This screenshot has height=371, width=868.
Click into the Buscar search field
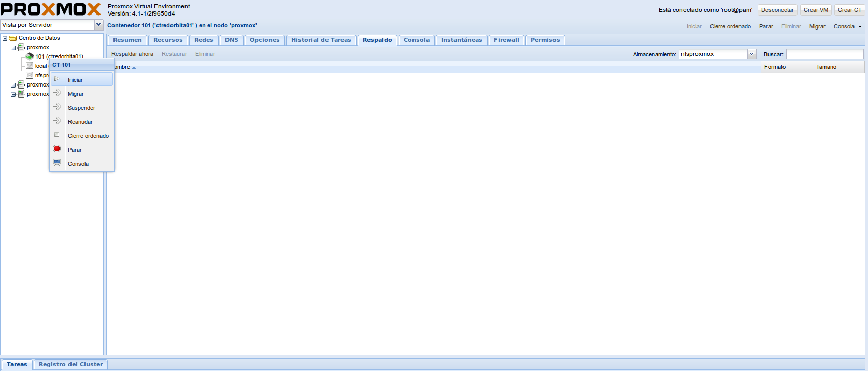click(824, 54)
